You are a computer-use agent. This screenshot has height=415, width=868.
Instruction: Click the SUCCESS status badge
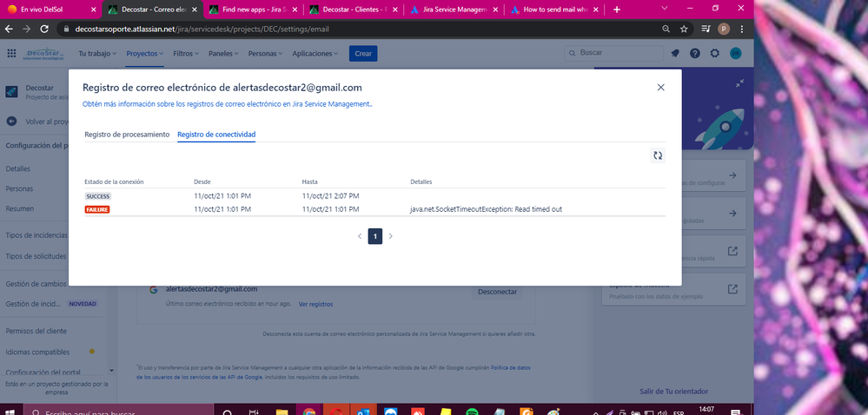(98, 196)
